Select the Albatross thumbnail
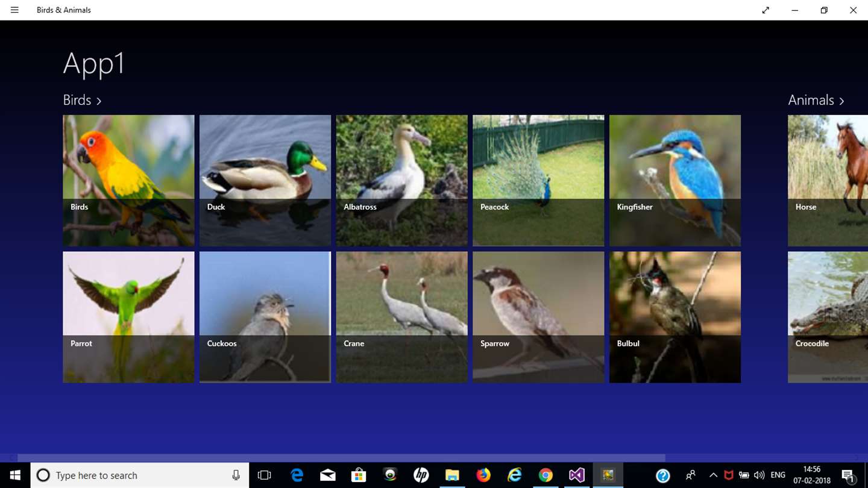 [x=402, y=181]
